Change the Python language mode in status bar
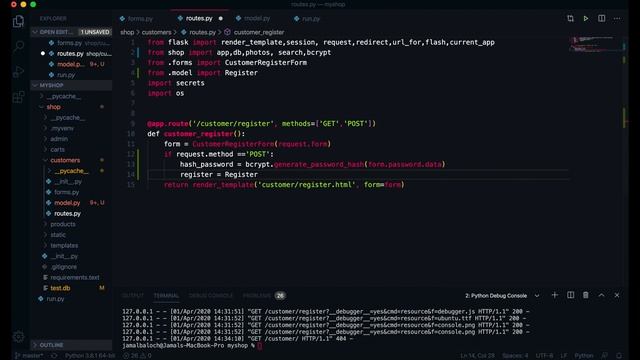The width and height of the screenshot is (640, 360). click(x=584, y=356)
